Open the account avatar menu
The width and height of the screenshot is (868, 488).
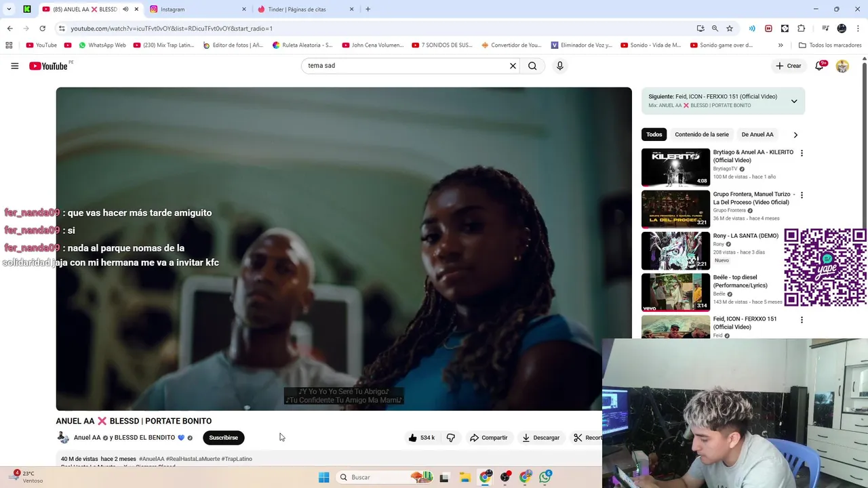(842, 66)
